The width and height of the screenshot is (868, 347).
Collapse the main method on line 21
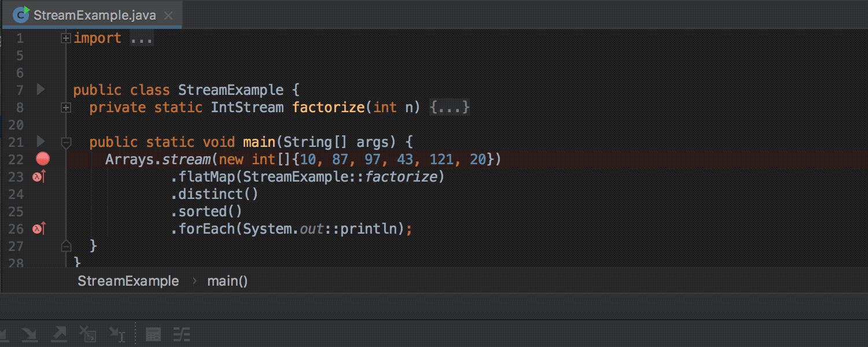(66, 142)
